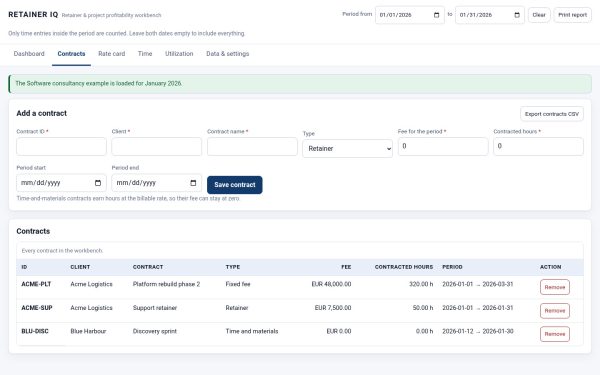Click the BLU-DISC contract ID

pyautogui.click(x=35, y=331)
